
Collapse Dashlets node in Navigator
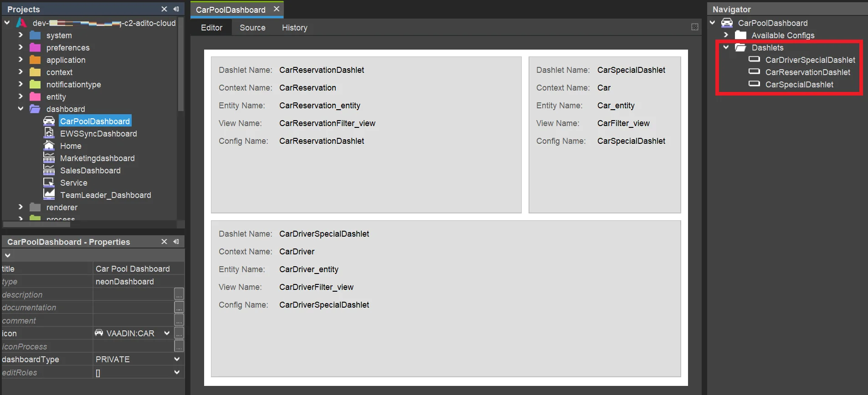click(x=726, y=47)
